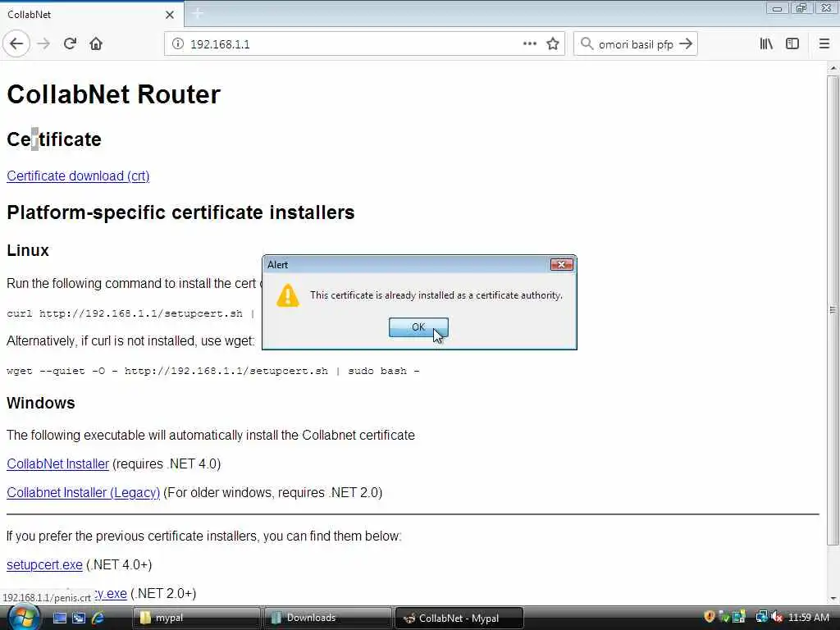Click the scrollbar down arrow
The image size is (840, 630).
[833, 598]
